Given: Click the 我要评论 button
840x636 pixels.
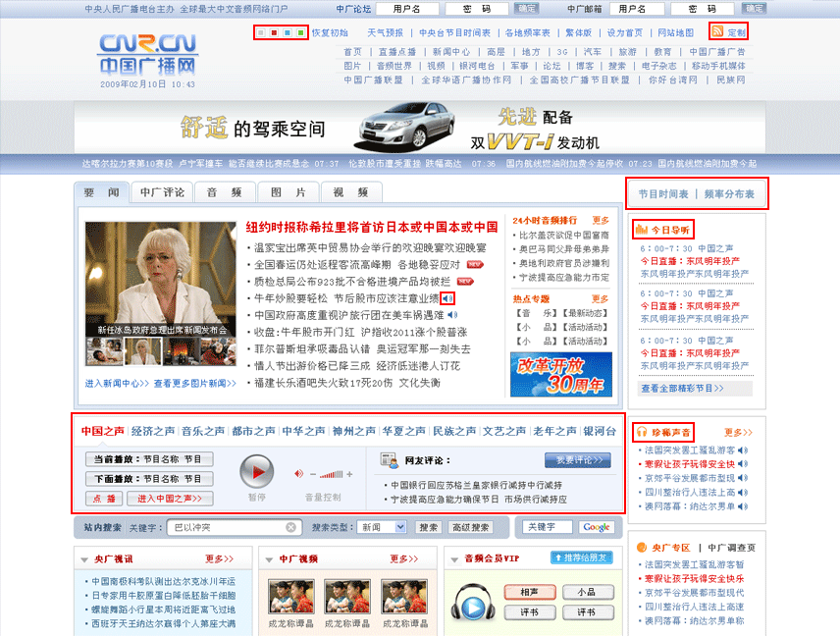Looking at the screenshot, I should pyautogui.click(x=577, y=459).
